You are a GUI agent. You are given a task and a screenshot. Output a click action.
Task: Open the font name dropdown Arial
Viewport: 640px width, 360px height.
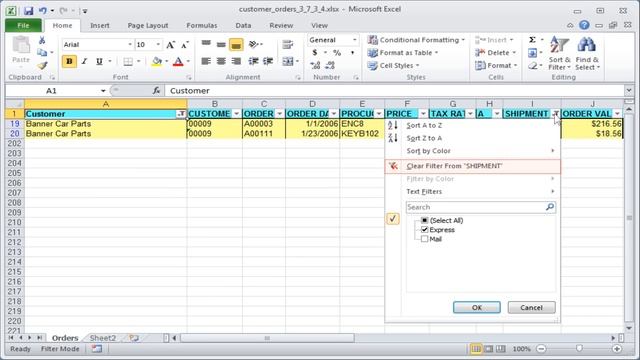[130, 44]
